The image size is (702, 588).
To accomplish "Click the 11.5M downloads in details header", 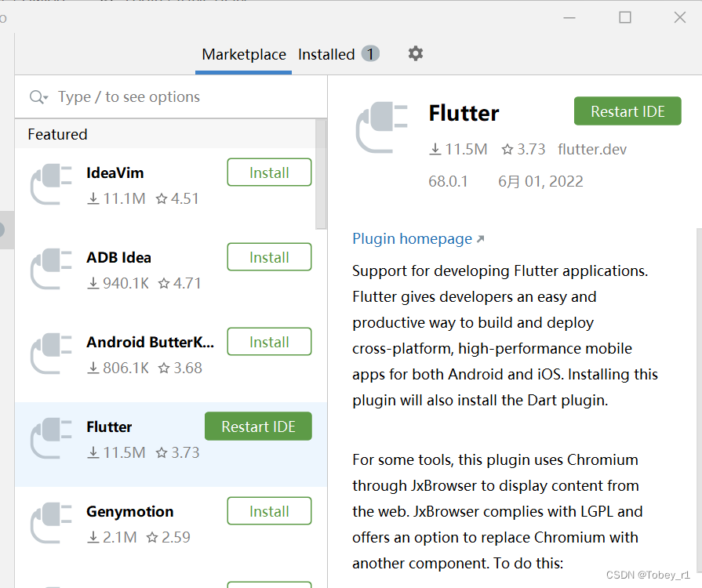I will (458, 149).
